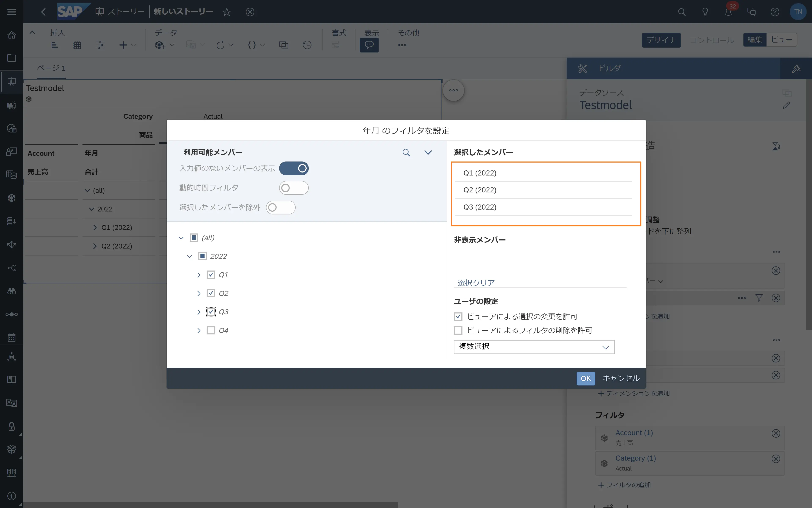The width and height of the screenshot is (812, 508).
Task: Uncheck the Q3 checkbox
Action: click(211, 312)
